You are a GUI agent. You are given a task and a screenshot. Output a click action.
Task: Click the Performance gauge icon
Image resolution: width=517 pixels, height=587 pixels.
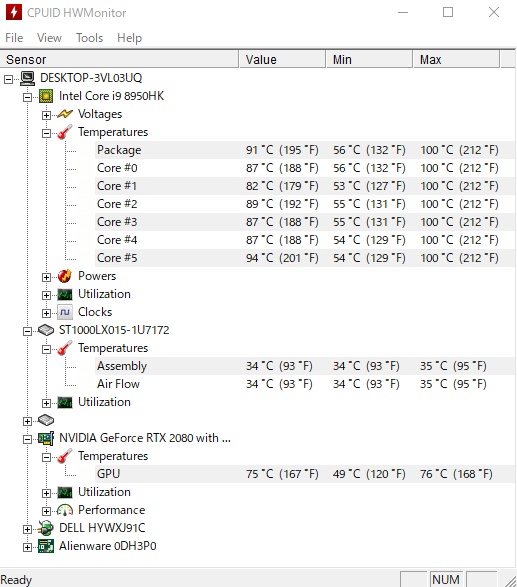[65, 510]
